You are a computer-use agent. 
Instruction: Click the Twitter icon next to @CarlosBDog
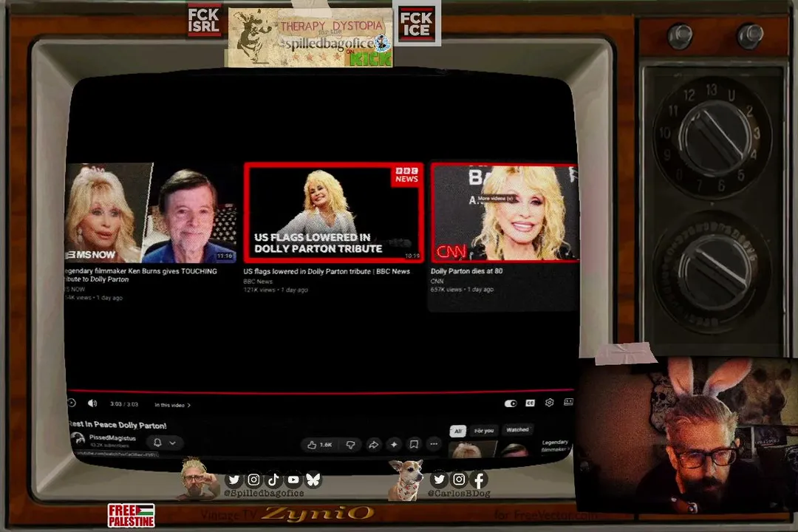(x=439, y=479)
